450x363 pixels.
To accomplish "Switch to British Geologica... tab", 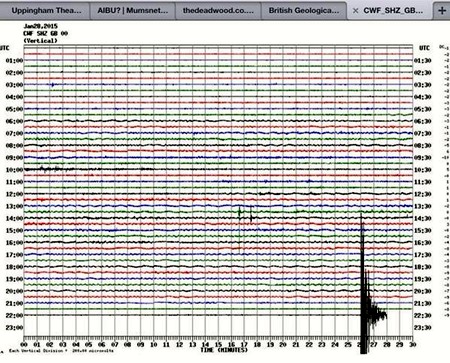I will click(x=304, y=11).
